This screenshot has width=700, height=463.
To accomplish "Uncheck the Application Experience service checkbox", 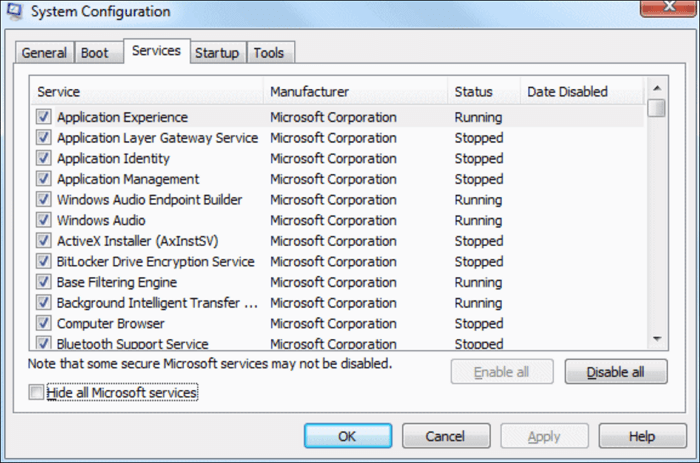I will tap(44, 117).
